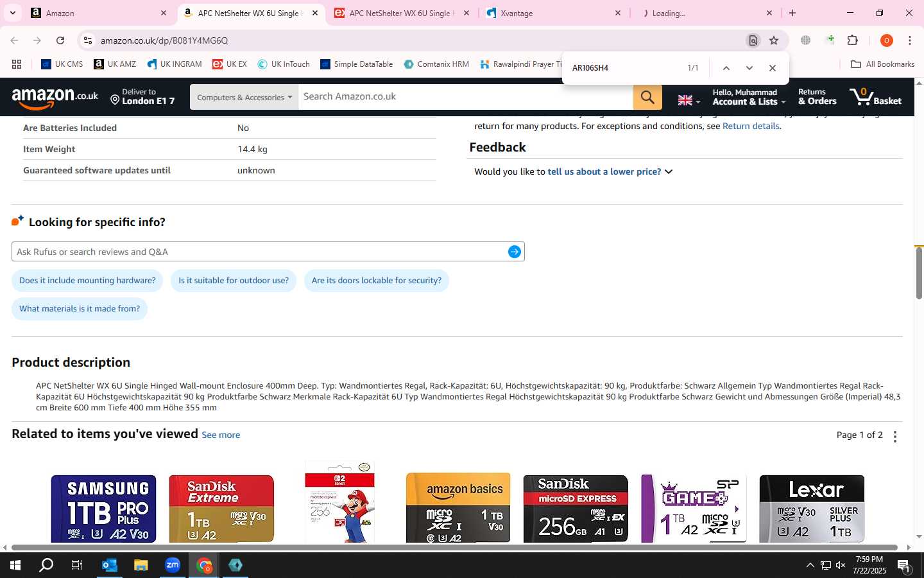Open Computers & Accessories category dropdown

pyautogui.click(x=244, y=98)
